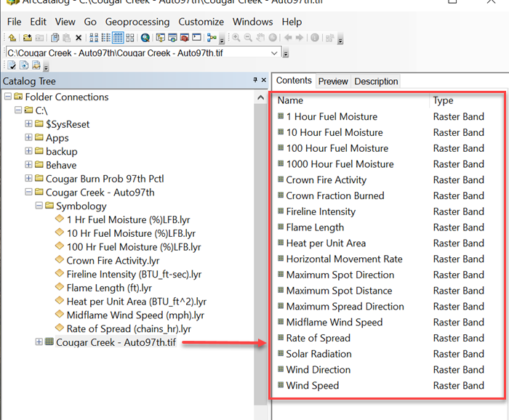Select the Fireline Intensity raster band
Image resolution: width=509 pixels, height=420 pixels.
pos(321,211)
